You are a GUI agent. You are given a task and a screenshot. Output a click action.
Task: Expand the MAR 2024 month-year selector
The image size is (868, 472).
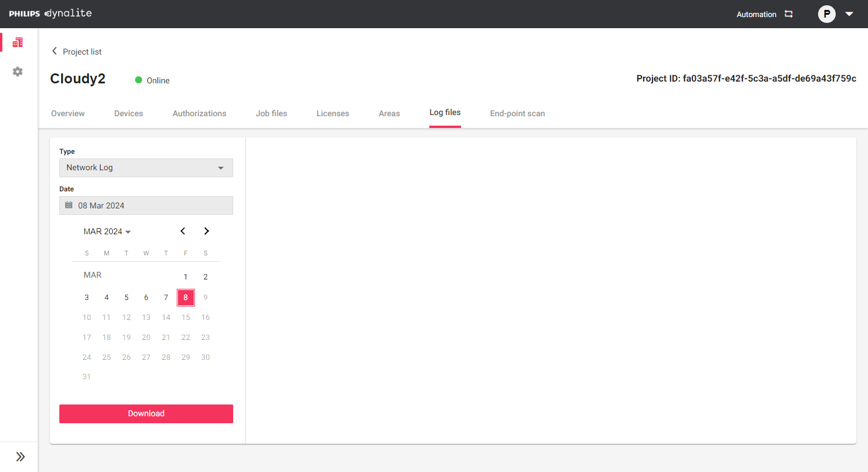point(107,232)
